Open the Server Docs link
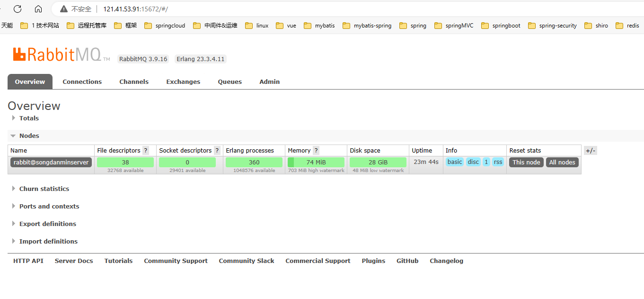 point(74,261)
